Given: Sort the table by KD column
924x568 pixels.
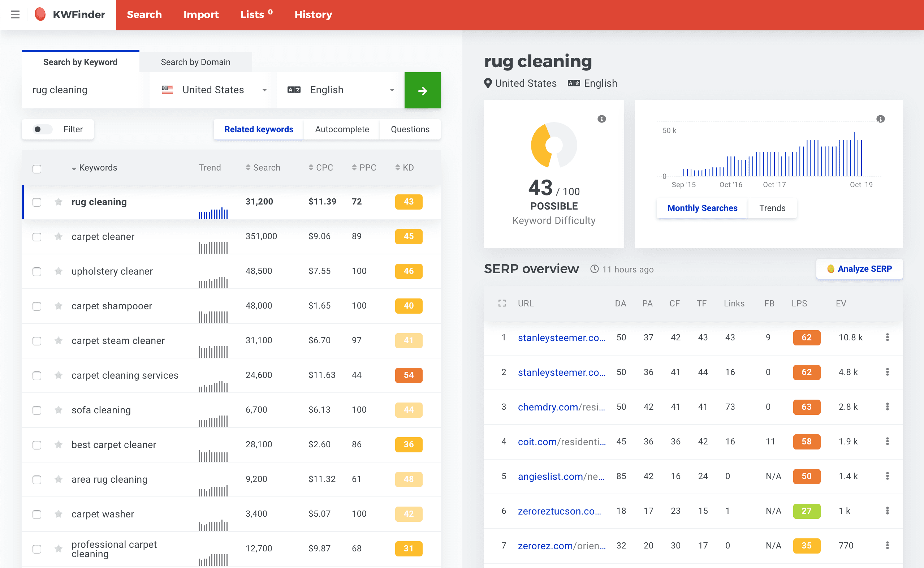Looking at the screenshot, I should click(404, 168).
